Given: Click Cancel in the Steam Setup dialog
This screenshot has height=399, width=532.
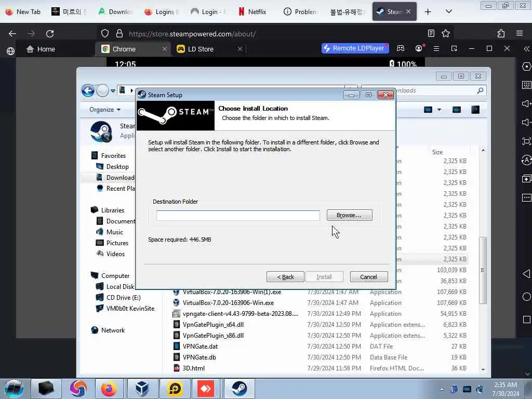Looking at the screenshot, I should [x=368, y=277].
